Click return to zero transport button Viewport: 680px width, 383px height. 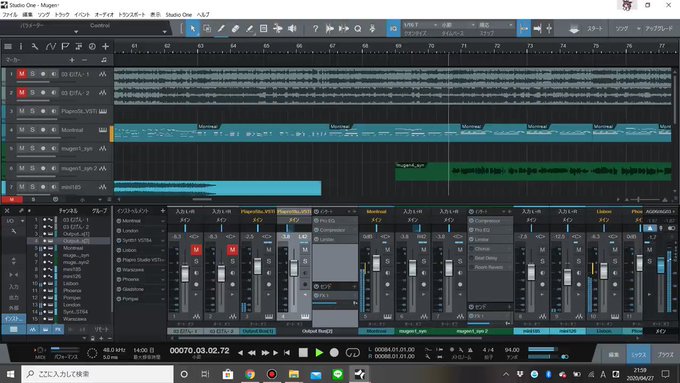287,353
